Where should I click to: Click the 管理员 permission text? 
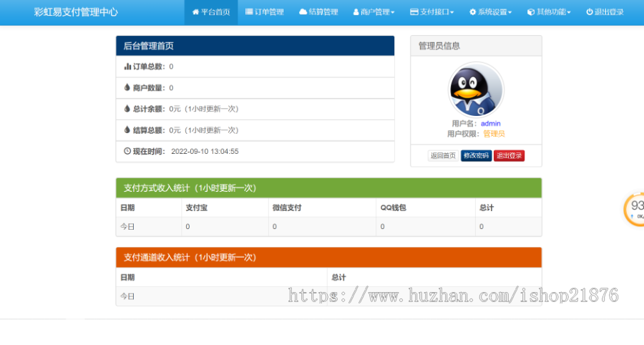click(494, 134)
